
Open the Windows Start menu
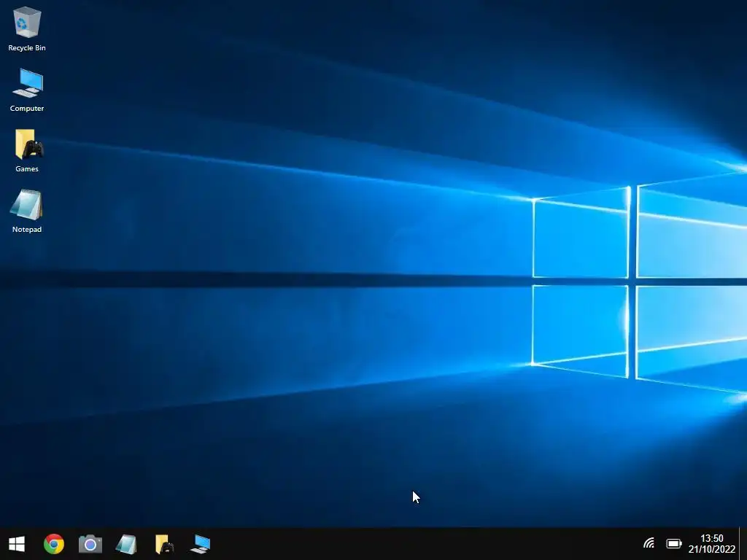click(x=17, y=544)
